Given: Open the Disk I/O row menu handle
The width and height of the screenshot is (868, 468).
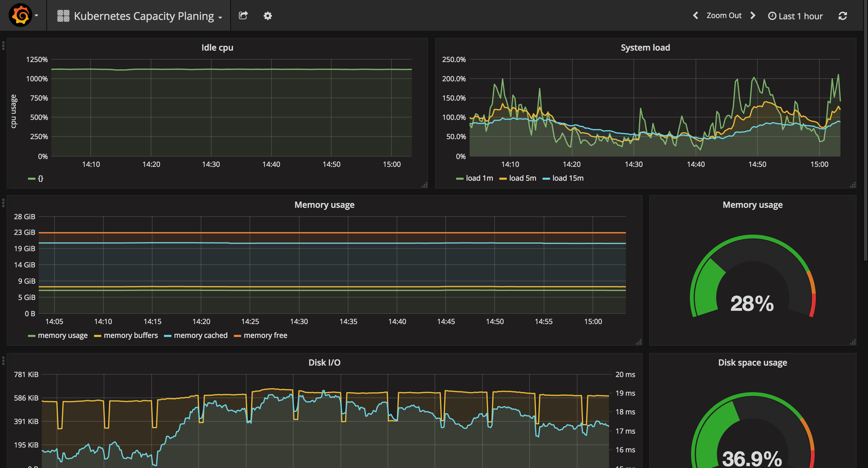Looking at the screenshot, I should [3, 360].
